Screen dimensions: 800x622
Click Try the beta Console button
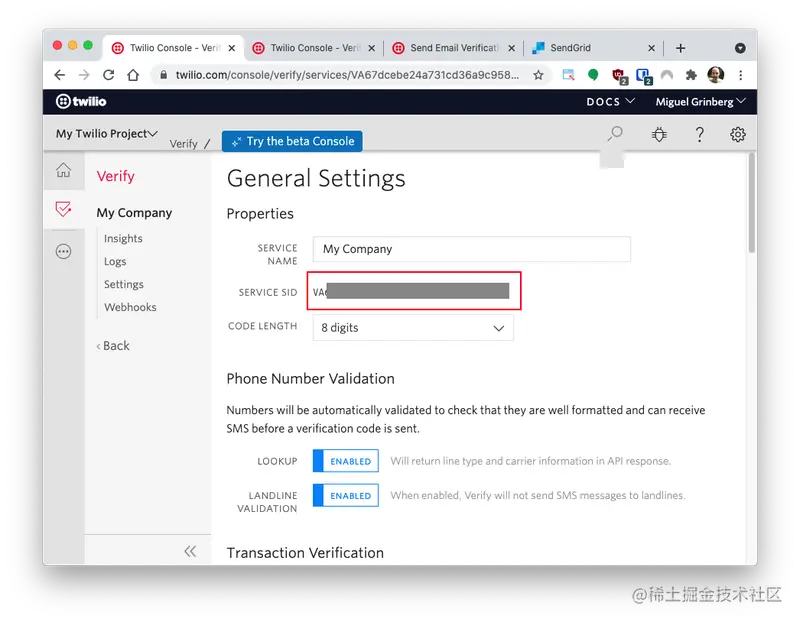point(292,141)
